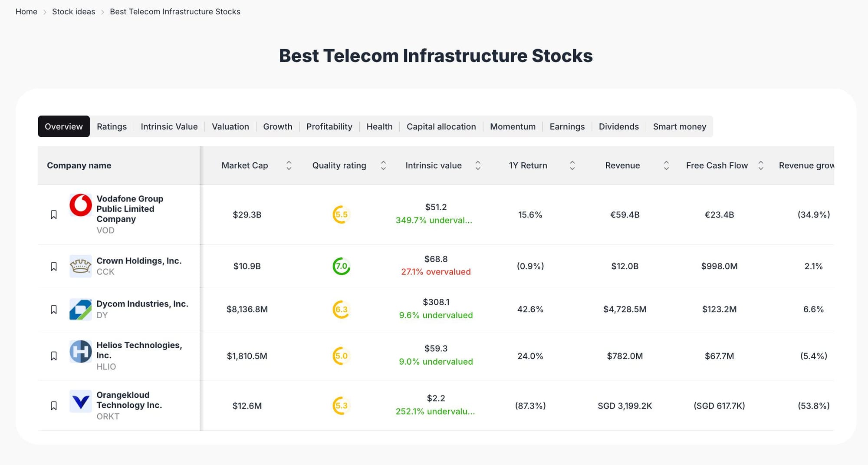868x465 pixels.
Task: Click the Vodafone company logo
Action: [81, 205]
